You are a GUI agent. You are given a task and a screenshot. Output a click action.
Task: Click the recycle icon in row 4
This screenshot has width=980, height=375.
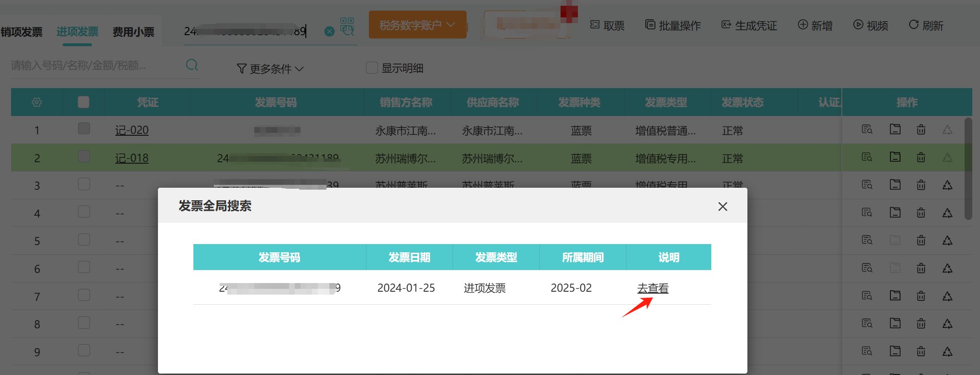coord(947,213)
